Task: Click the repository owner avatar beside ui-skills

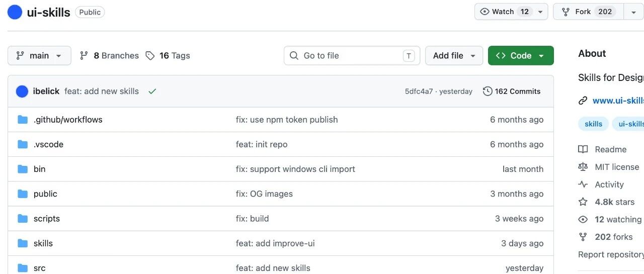Action: [x=15, y=12]
